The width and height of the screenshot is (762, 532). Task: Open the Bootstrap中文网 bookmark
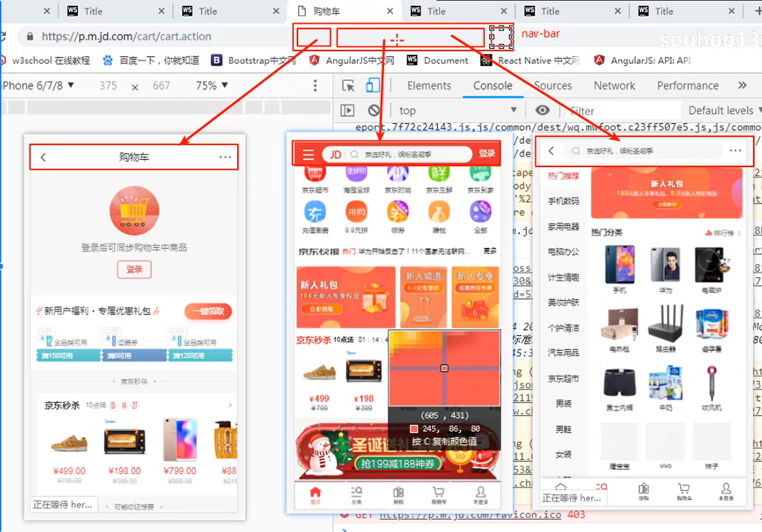point(254,60)
